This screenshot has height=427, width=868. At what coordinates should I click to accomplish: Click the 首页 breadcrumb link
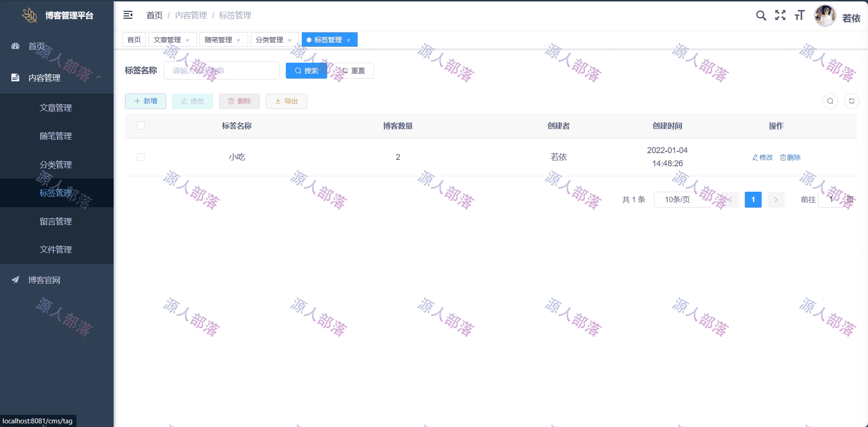(155, 15)
